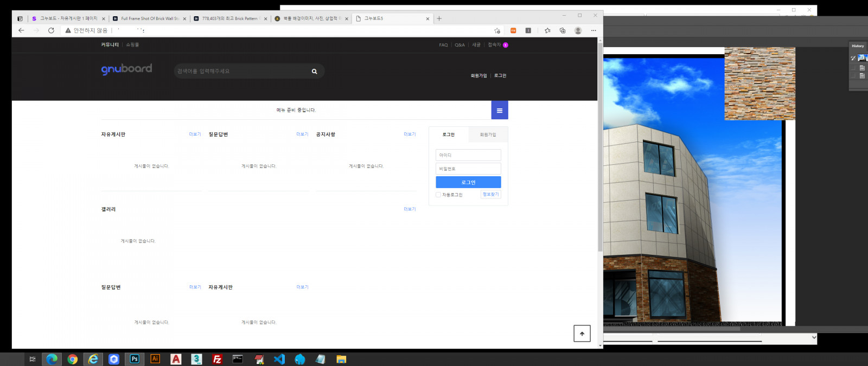The width and height of the screenshot is (868, 366).
Task: Open the browser favorites star-list icon
Action: click(547, 31)
